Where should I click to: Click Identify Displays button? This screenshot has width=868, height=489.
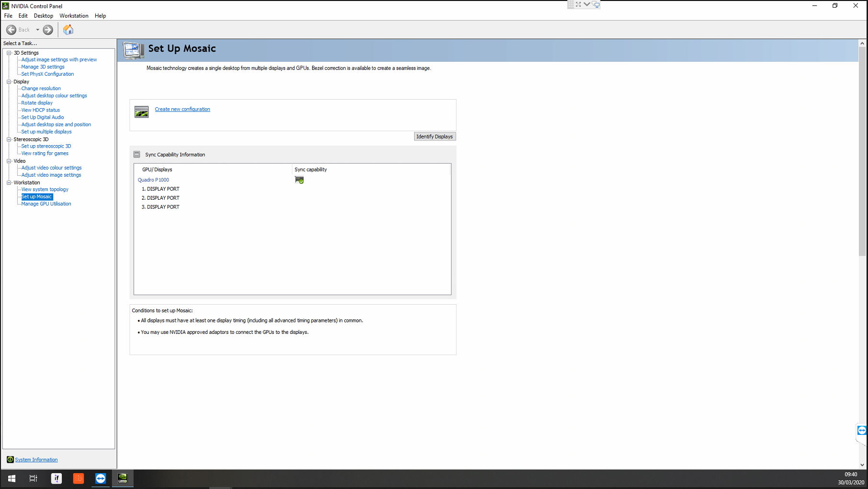(x=434, y=136)
